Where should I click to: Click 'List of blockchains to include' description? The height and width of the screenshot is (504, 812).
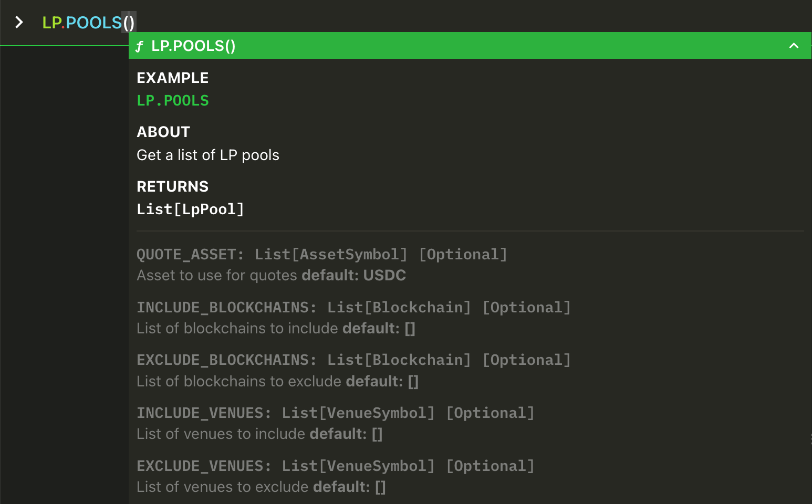(x=237, y=328)
